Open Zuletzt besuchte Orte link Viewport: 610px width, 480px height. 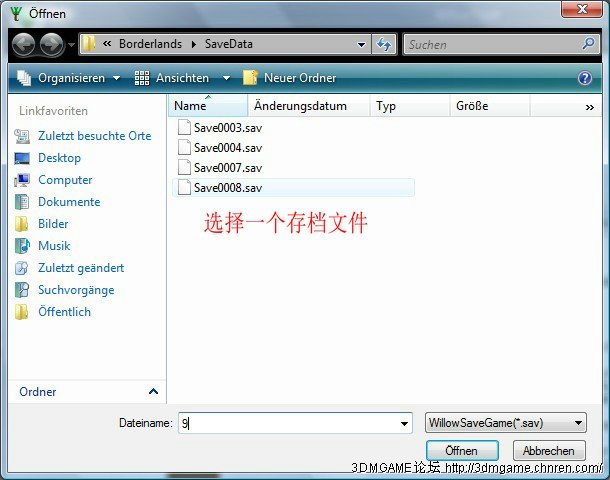click(94, 136)
